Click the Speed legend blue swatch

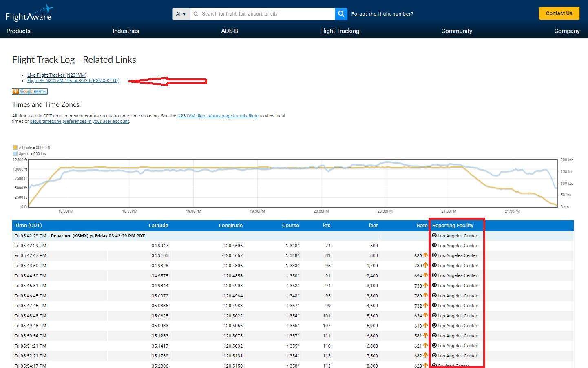point(15,153)
